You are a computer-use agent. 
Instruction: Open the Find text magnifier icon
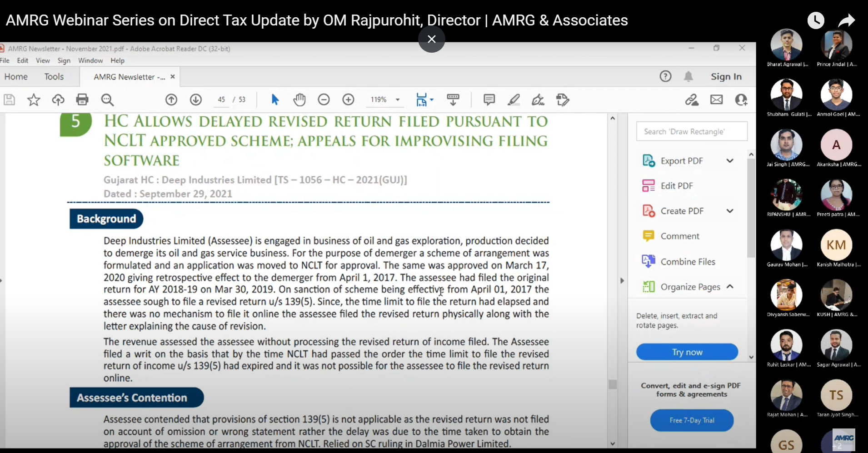click(107, 100)
